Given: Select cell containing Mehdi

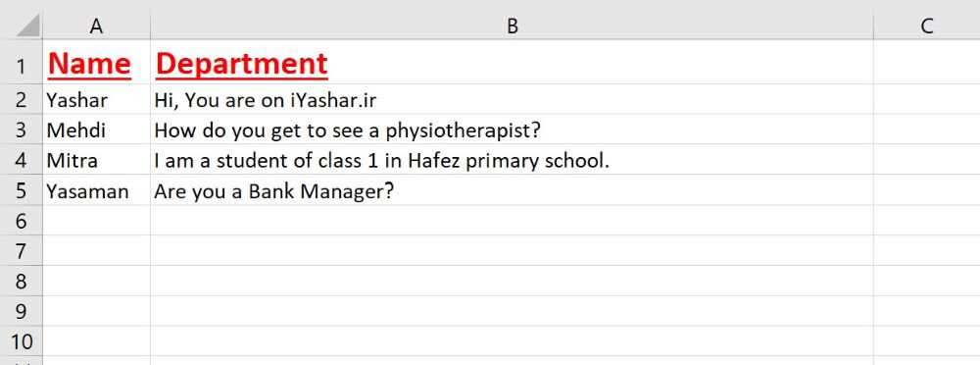Looking at the screenshot, I should (96, 130).
